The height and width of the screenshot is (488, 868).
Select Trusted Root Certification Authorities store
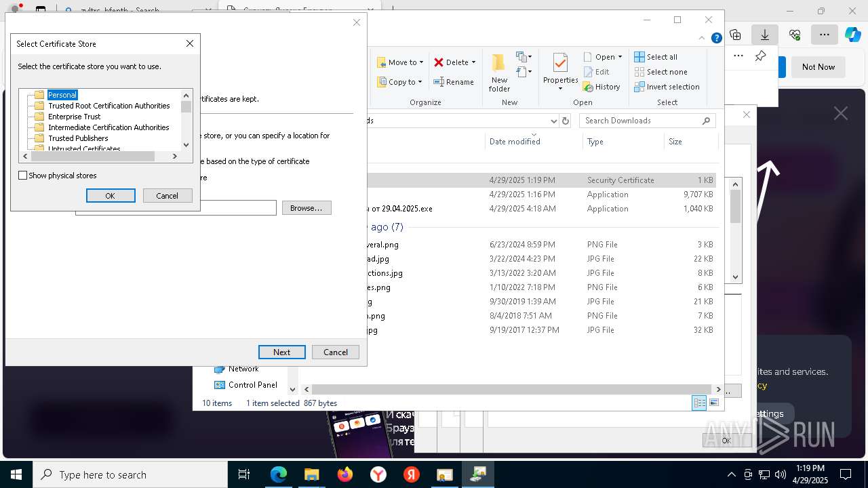(108, 106)
